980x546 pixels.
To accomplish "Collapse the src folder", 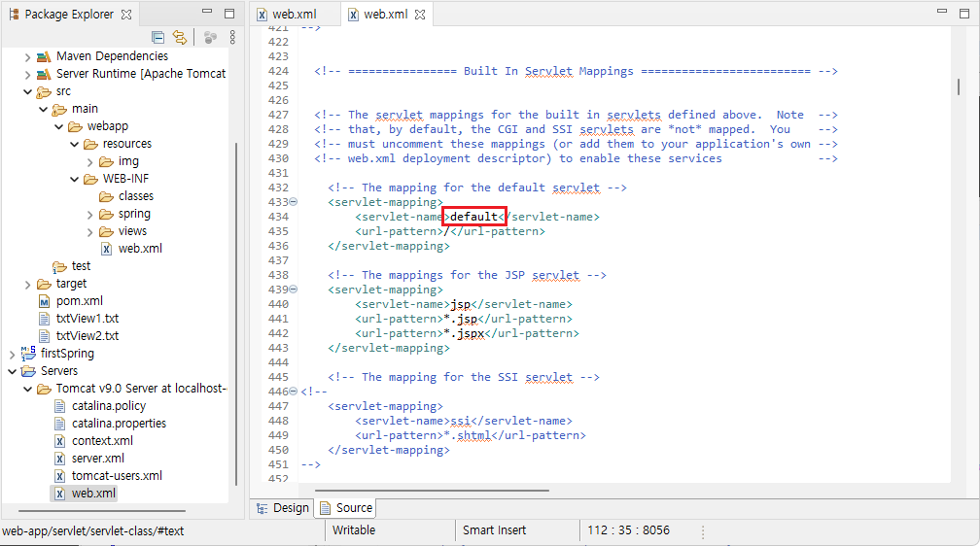I will 27,92.
